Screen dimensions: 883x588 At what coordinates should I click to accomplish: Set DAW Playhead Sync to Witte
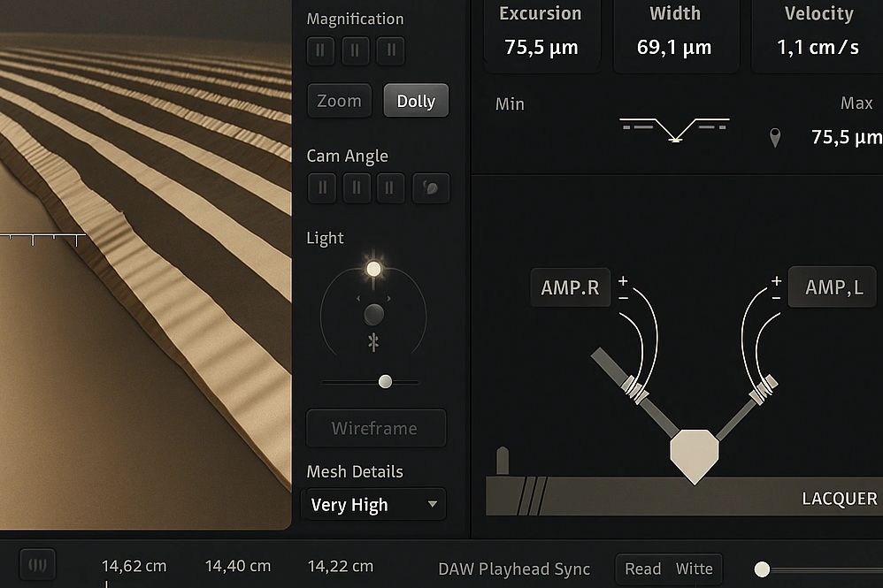(694, 569)
